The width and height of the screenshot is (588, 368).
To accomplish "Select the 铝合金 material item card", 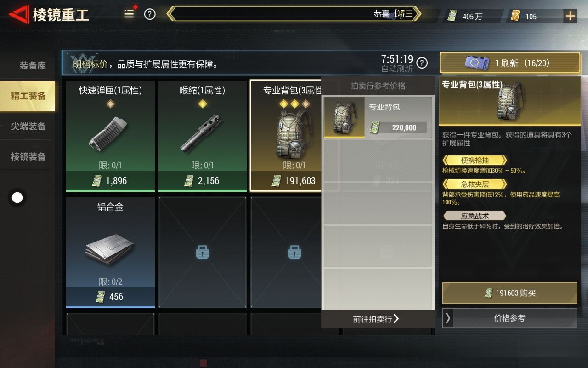I will click(x=110, y=252).
